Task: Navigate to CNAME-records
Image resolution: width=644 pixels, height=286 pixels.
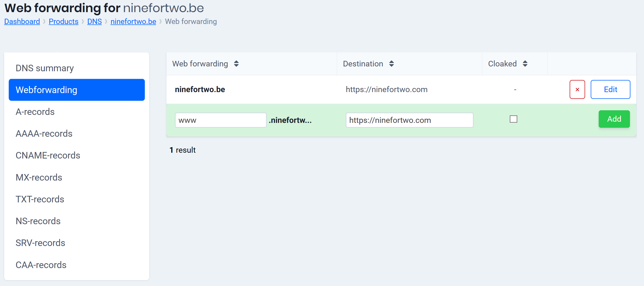Action: point(48,156)
